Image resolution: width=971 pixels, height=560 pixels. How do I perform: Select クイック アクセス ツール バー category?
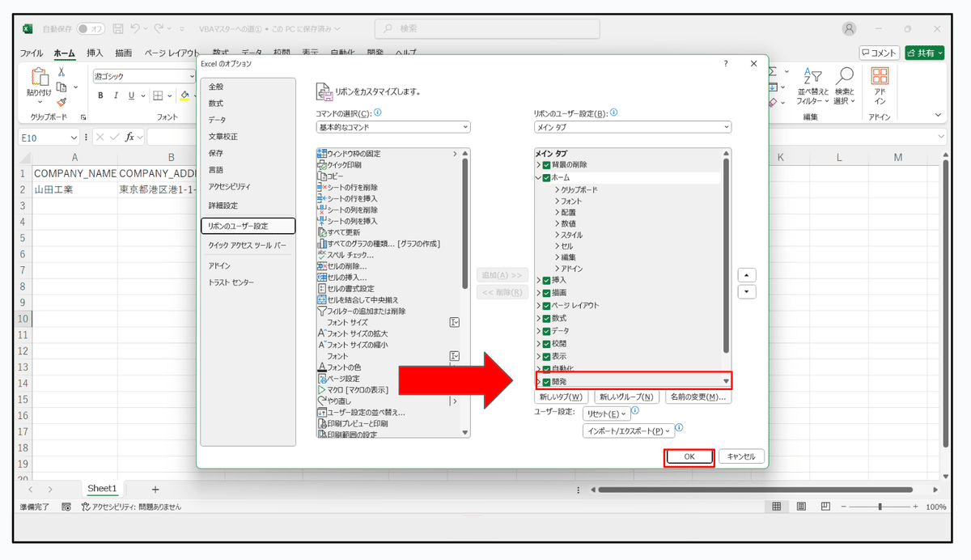click(248, 245)
